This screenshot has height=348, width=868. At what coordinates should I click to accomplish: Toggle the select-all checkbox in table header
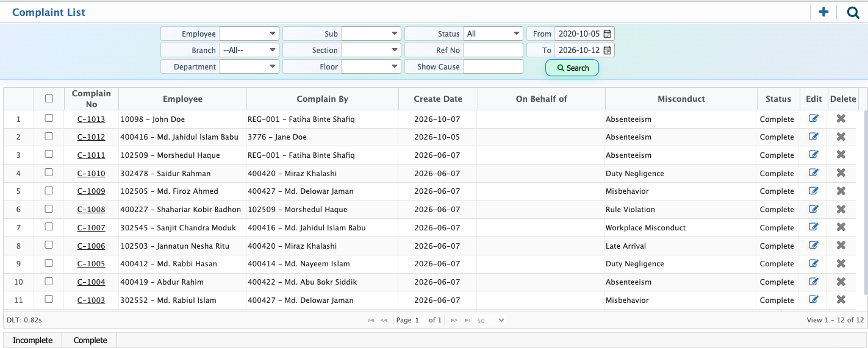coord(49,98)
